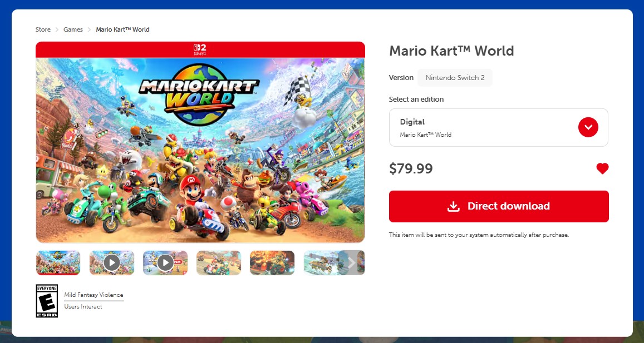This screenshot has width=644, height=343.
Task: Select the first cover art thumbnail
Action: pos(58,262)
